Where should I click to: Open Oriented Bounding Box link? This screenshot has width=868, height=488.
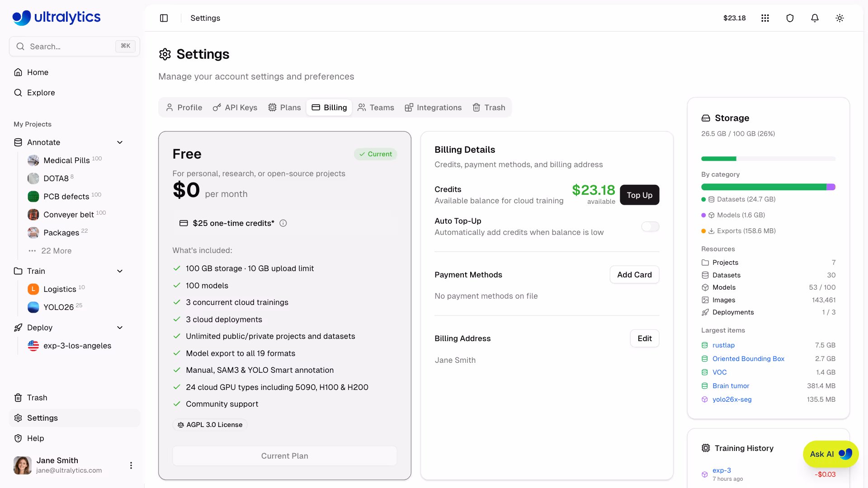coord(748,359)
